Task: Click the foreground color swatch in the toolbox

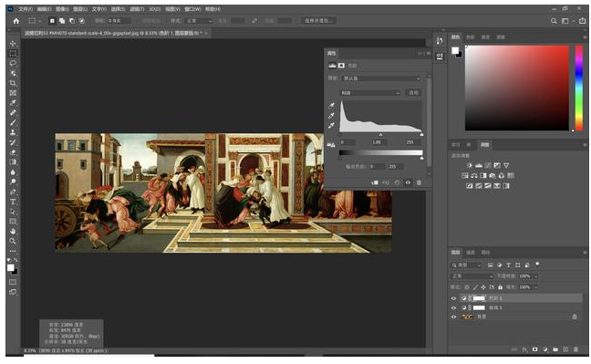Action: coord(11,267)
